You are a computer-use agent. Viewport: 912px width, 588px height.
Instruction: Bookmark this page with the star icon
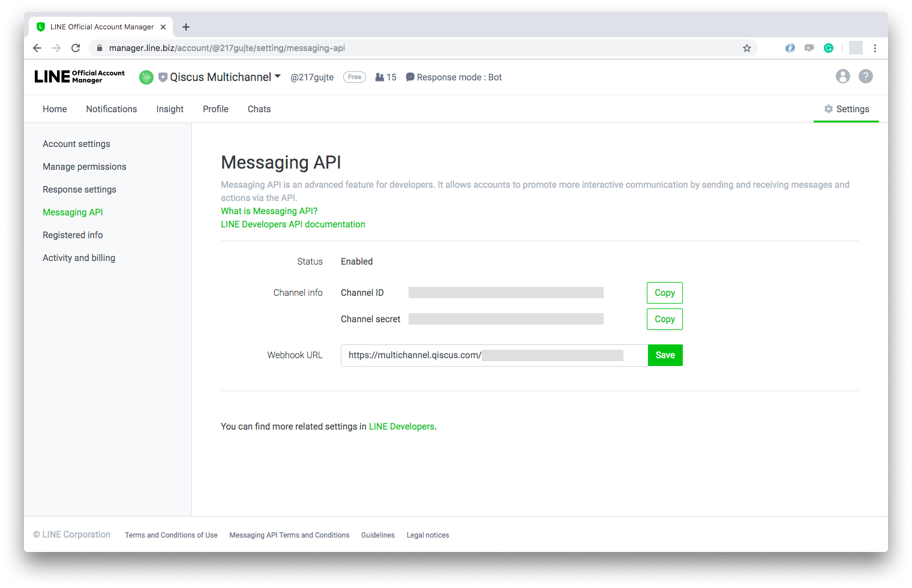point(747,48)
